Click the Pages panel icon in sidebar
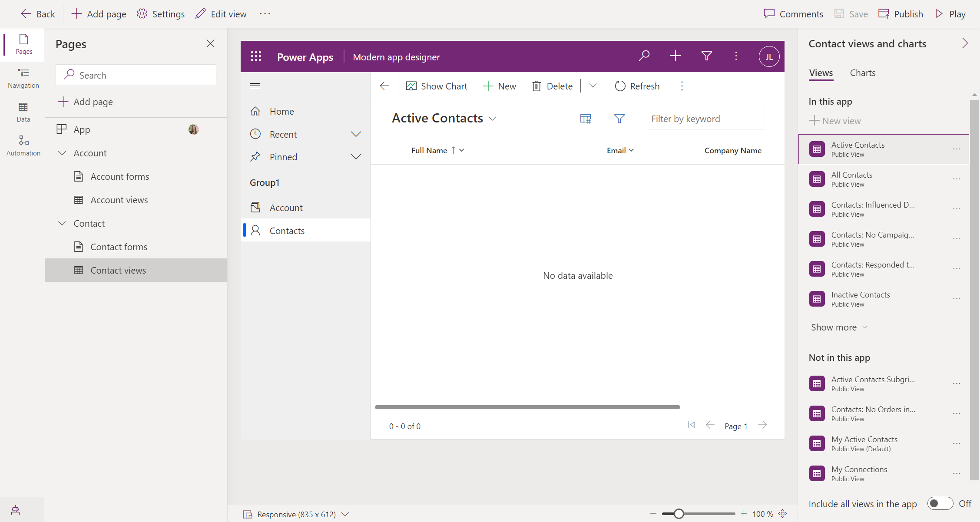 pyautogui.click(x=23, y=43)
